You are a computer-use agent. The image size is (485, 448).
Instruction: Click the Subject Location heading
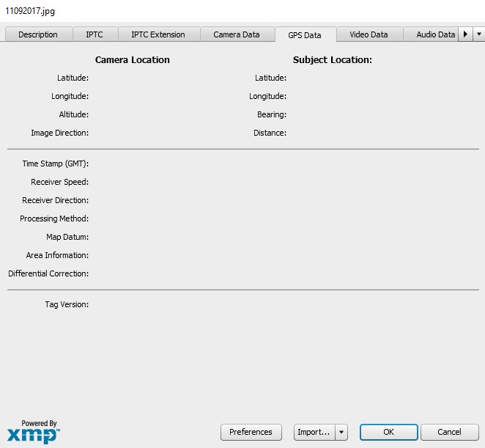(x=332, y=60)
